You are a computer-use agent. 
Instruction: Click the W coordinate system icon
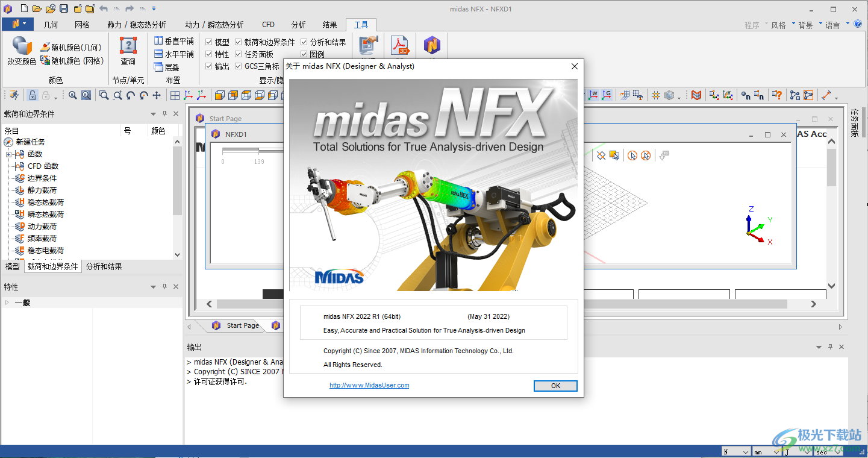point(593,95)
